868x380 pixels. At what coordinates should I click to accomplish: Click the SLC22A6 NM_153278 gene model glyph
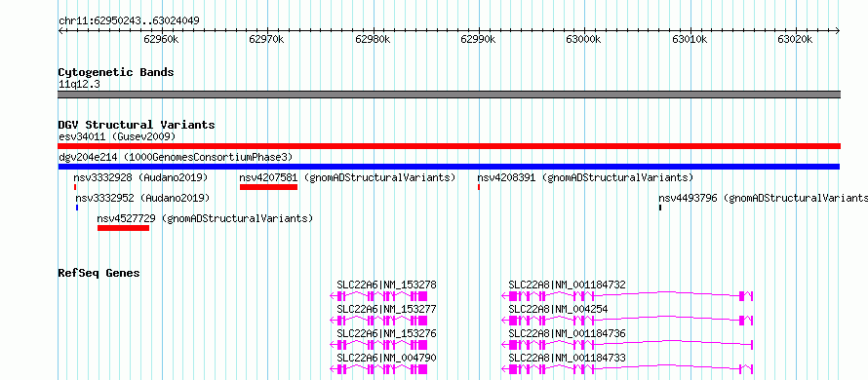[378, 296]
